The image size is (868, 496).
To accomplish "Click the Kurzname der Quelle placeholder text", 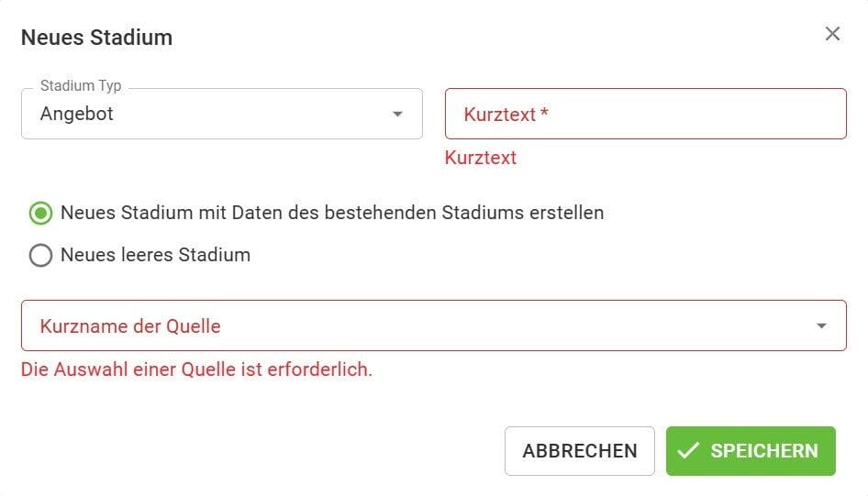I will point(130,326).
